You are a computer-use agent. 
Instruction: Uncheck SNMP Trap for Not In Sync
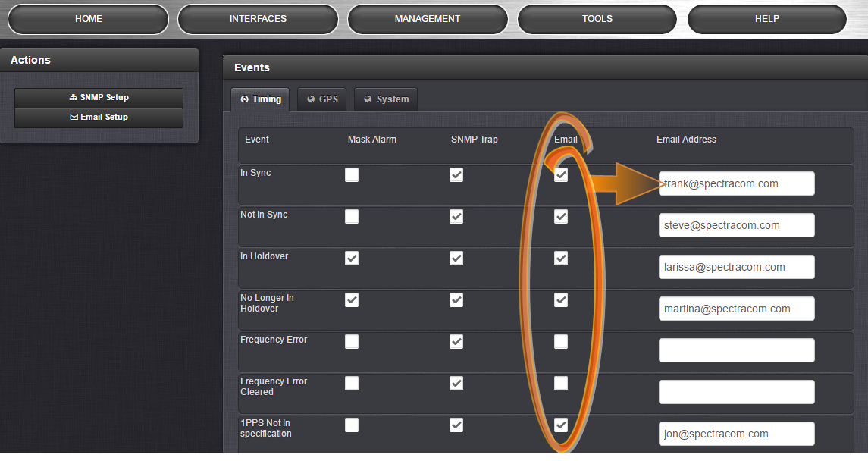(x=456, y=216)
